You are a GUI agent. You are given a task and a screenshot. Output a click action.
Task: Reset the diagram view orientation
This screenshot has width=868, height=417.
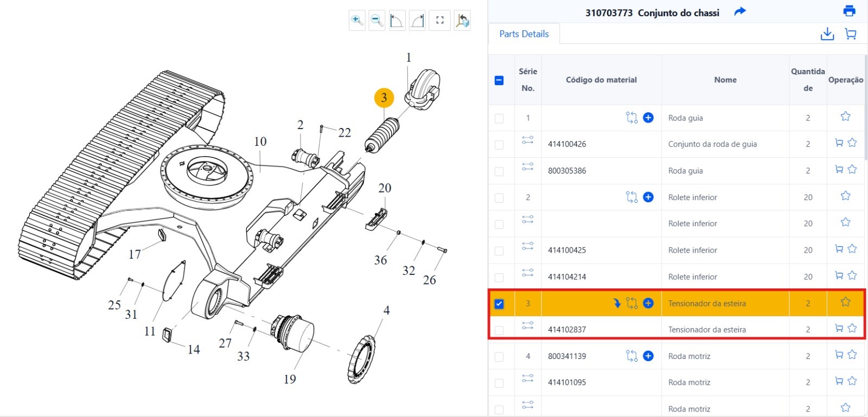462,21
